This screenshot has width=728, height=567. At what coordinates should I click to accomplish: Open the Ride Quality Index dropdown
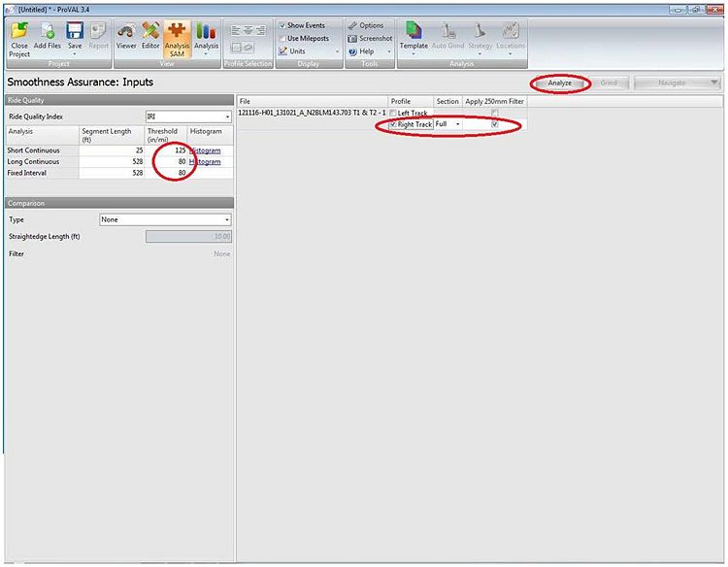coord(188,117)
